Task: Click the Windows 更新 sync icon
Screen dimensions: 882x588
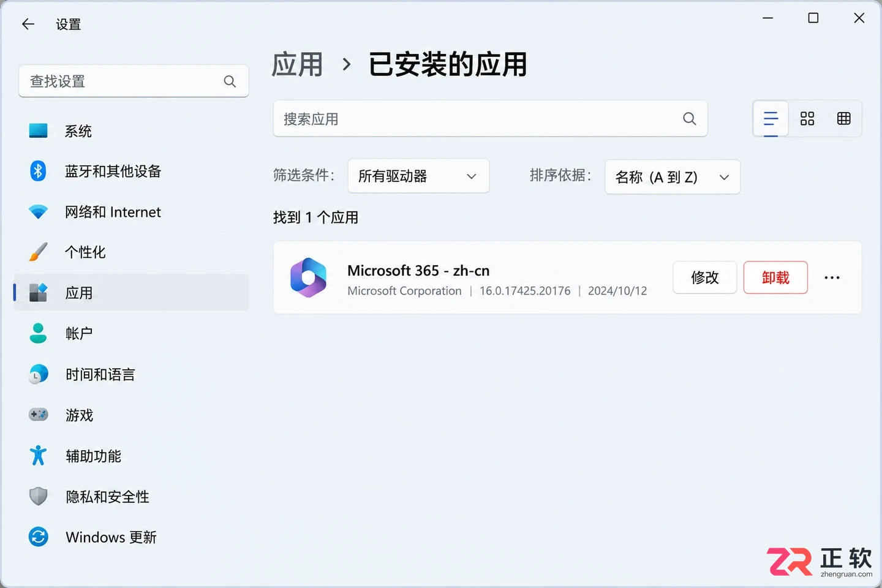Action: (38, 537)
